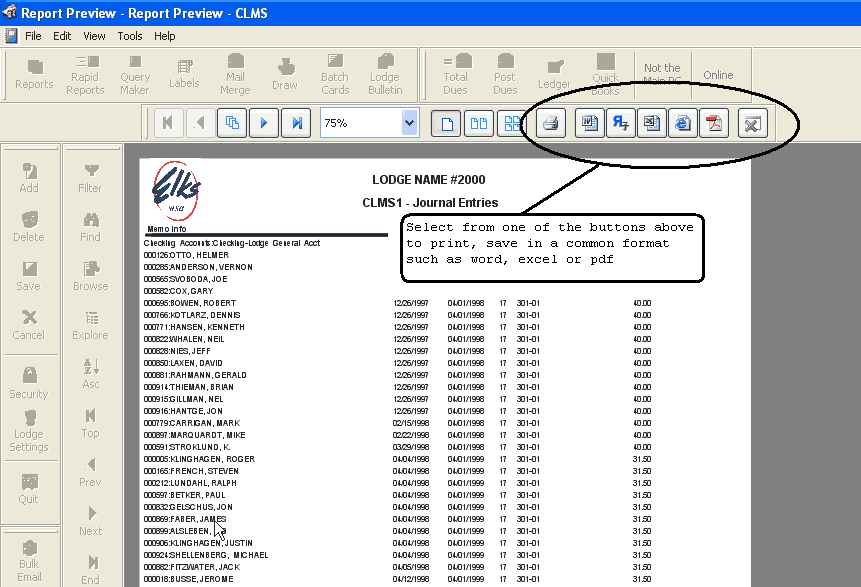Viewport: 861px width, 587px height.
Task: Open the Tools menu
Action: (x=130, y=36)
